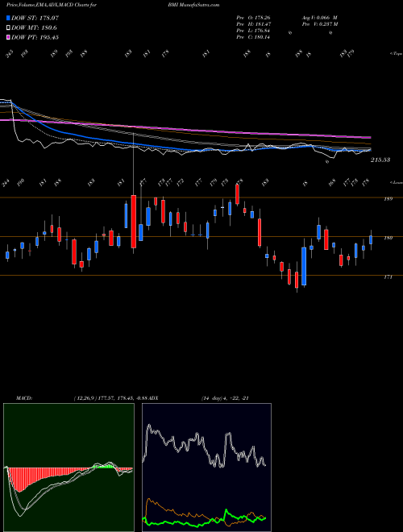This screenshot has width=403, height=532.
Task: Click the tall red candlestick with long upper wick
Action: (x=134, y=222)
